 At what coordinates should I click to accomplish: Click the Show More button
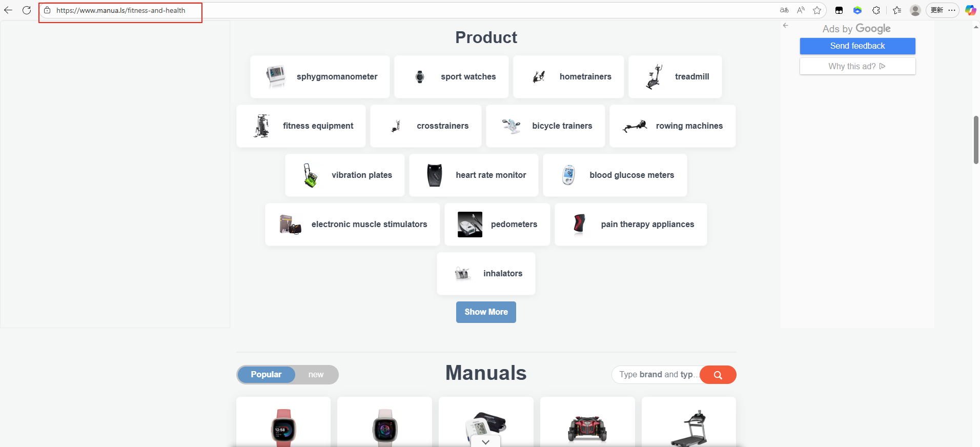pyautogui.click(x=486, y=312)
